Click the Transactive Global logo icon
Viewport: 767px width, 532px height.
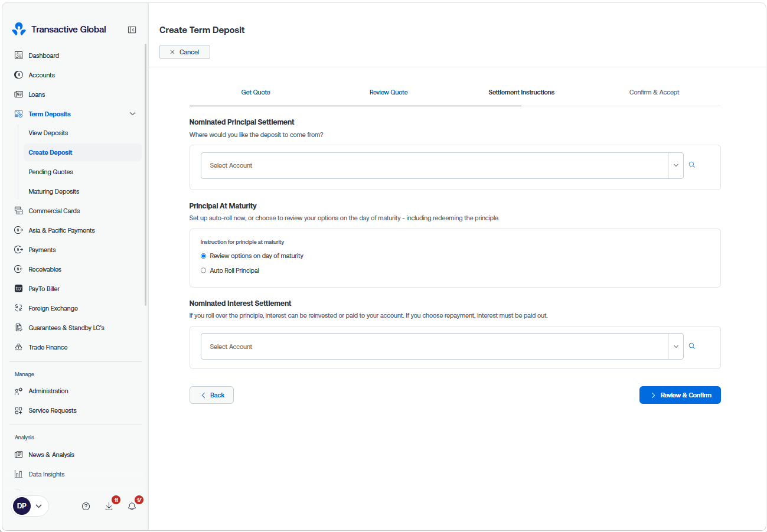[19, 29]
